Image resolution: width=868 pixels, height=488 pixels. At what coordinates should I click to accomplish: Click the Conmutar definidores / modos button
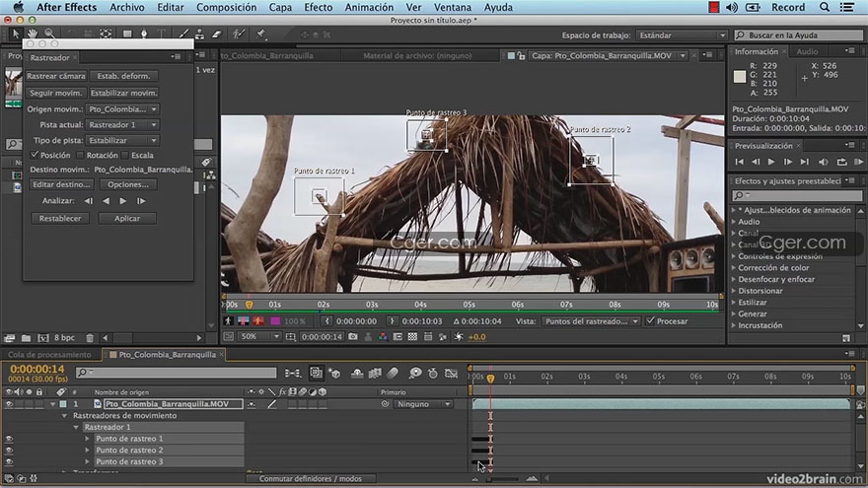(311, 478)
